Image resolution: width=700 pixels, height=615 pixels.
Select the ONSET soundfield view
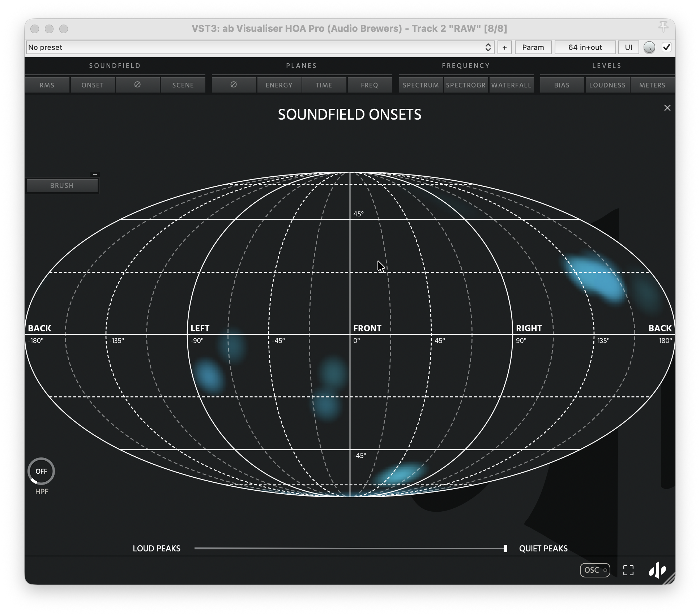[93, 85]
